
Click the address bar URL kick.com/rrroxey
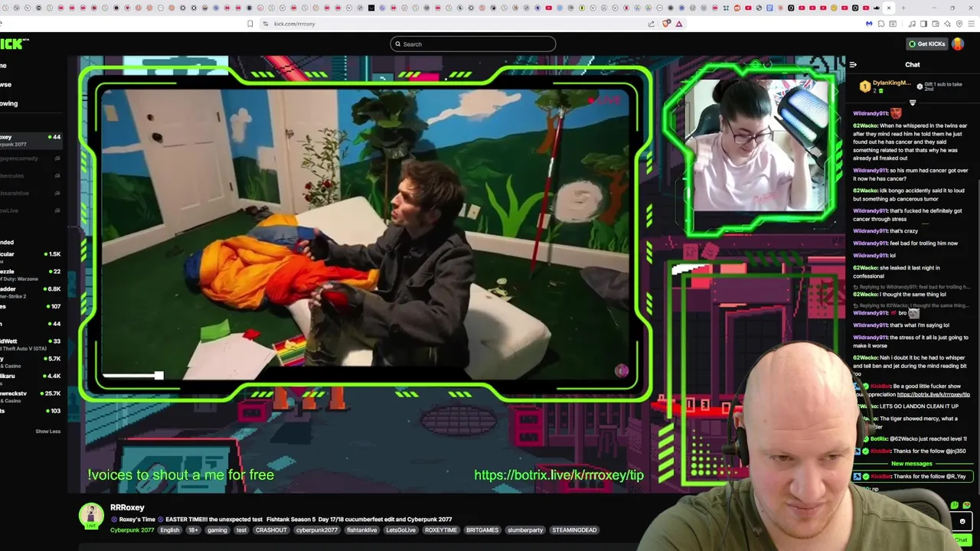pos(295,24)
